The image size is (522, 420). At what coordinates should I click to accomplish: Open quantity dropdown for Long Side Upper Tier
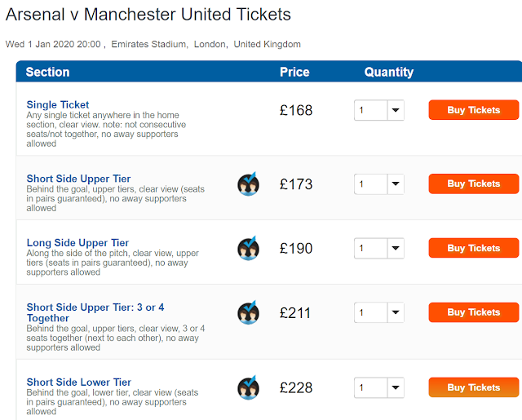378,248
